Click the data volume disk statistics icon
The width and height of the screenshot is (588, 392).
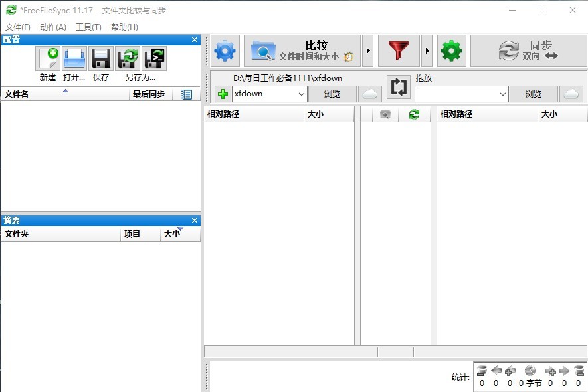(530, 371)
